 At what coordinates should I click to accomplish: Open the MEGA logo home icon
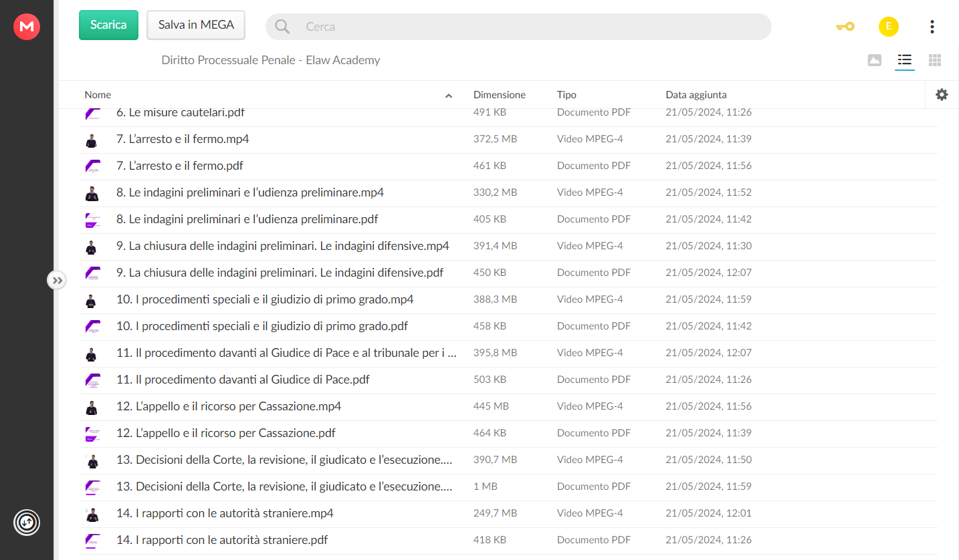(27, 27)
